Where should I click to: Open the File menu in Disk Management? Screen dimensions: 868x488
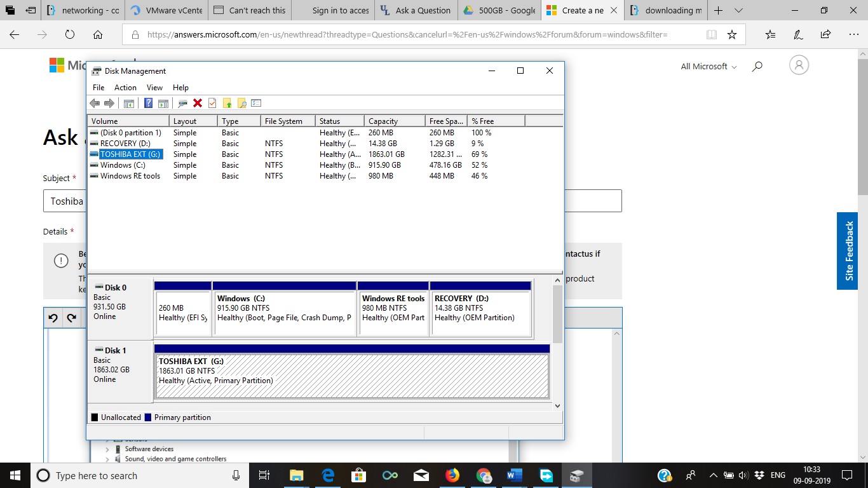point(98,88)
